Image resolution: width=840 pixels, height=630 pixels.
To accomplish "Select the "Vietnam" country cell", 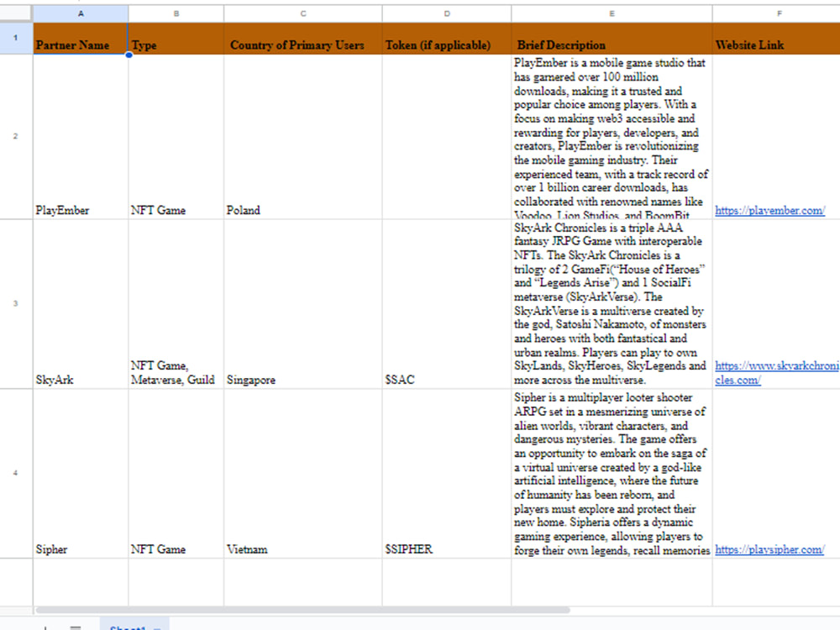I will [303, 473].
